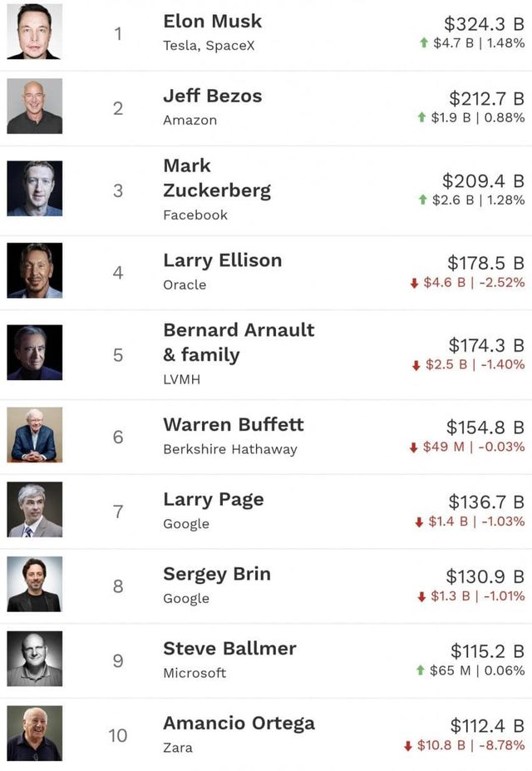Open the Elon Musk name link
Viewport: 532px width, 771px height.
pos(212,22)
